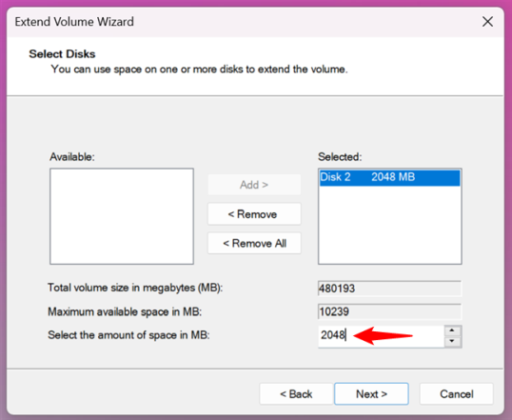Screen dimensions: 512x420
Task: Click the Total volume size field showing 480193
Action: click(x=389, y=289)
